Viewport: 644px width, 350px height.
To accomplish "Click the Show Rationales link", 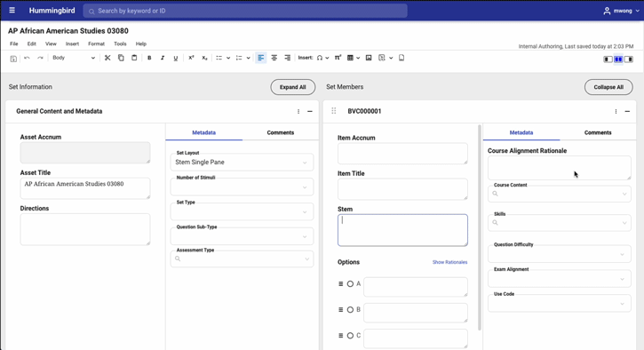I will (449, 262).
